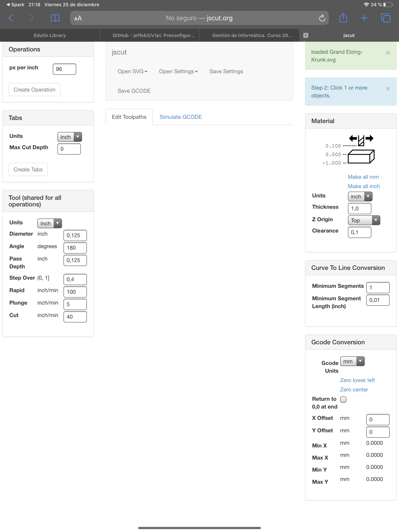399x532 pixels.
Task: Click Save Settings
Action: point(226,71)
